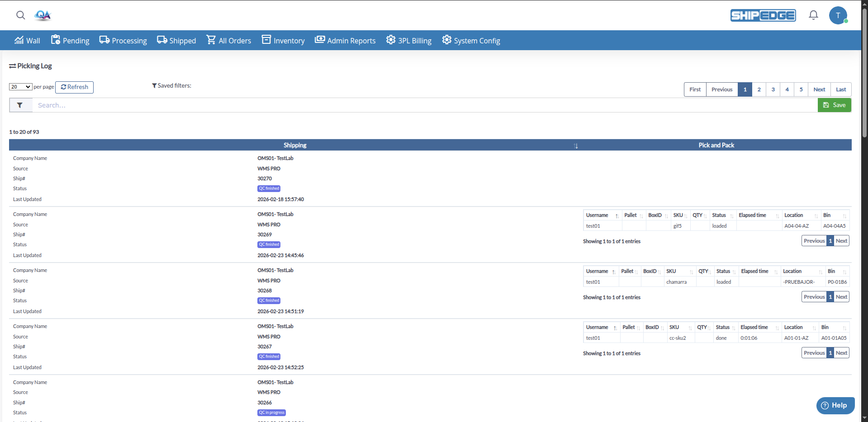
Task: Sort by BoxID in ship 30269 table
Action: click(658, 215)
